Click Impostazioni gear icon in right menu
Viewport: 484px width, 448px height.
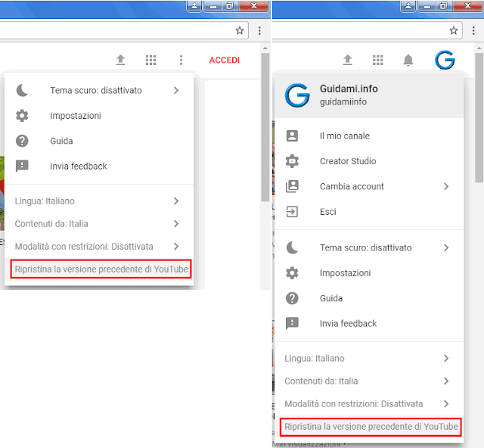(x=292, y=273)
